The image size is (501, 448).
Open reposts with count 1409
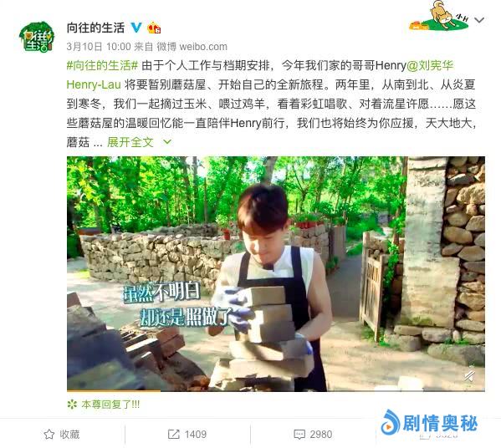187,435
